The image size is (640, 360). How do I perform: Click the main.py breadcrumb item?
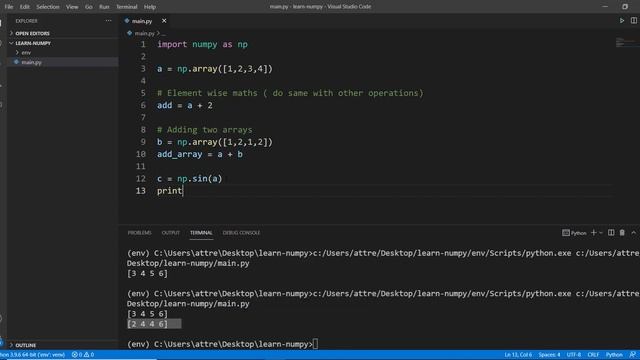point(144,33)
